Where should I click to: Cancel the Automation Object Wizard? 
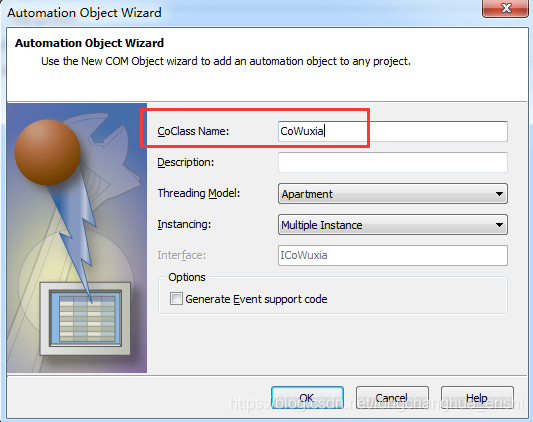[x=392, y=398]
